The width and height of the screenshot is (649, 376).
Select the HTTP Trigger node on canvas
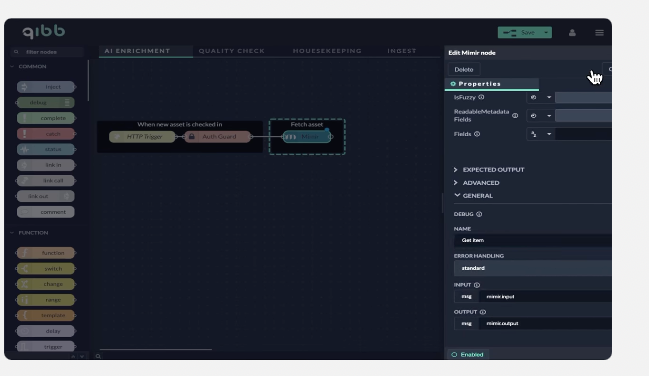142,137
